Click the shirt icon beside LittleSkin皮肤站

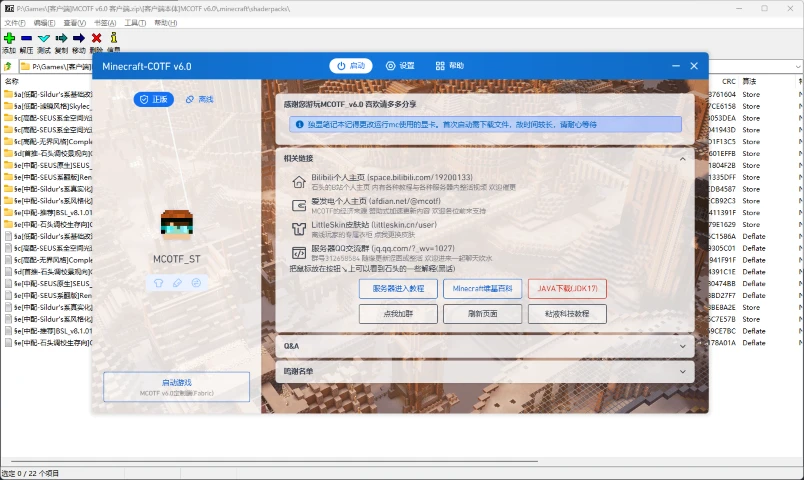(299, 229)
